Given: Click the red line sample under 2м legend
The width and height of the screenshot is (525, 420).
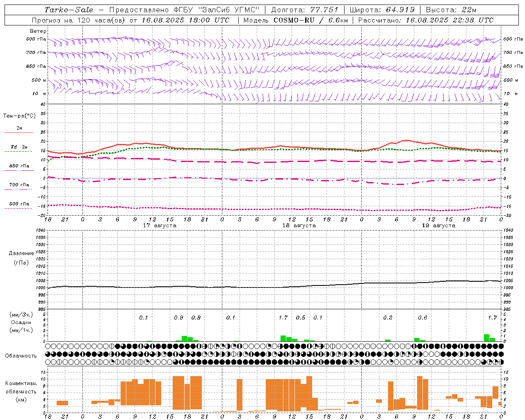Looking at the screenshot, I should [19, 132].
